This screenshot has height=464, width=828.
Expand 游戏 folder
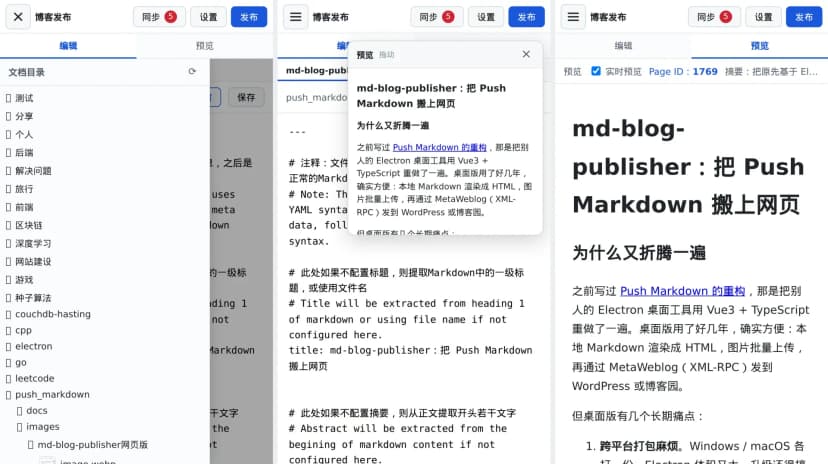24,280
